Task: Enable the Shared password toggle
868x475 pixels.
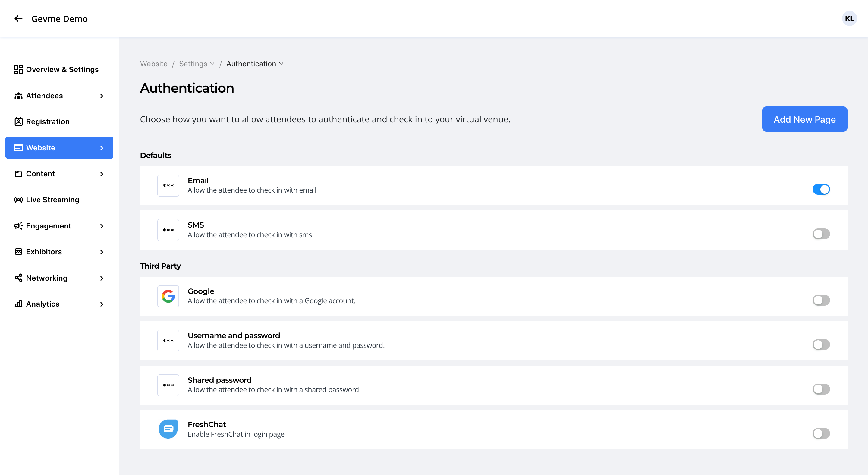Action: point(821,389)
